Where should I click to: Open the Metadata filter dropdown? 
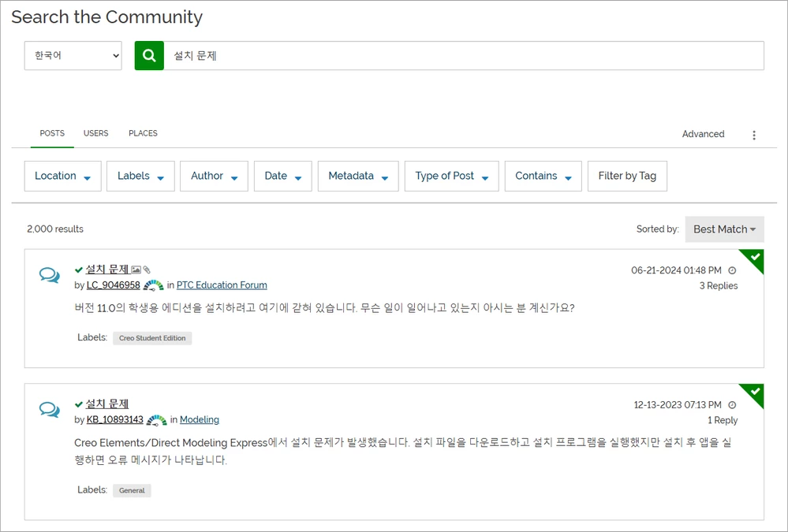coord(358,176)
